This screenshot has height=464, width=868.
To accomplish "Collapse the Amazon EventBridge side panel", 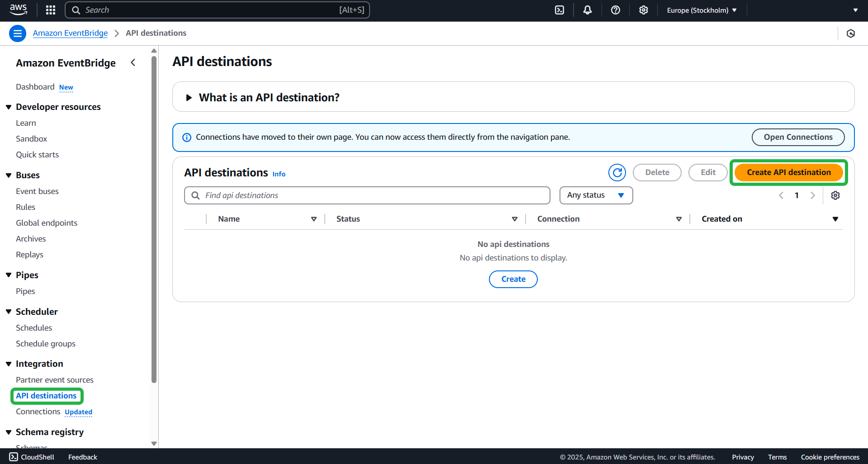I will pos(133,63).
